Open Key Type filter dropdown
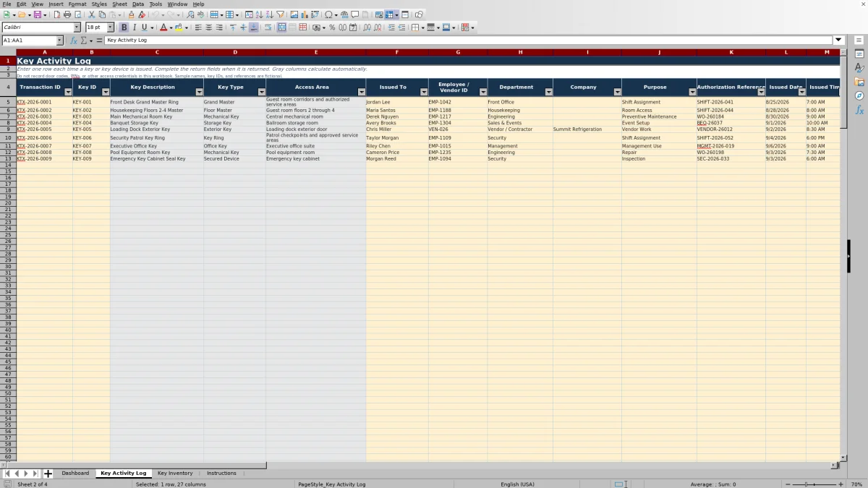The image size is (868, 488). click(x=261, y=92)
